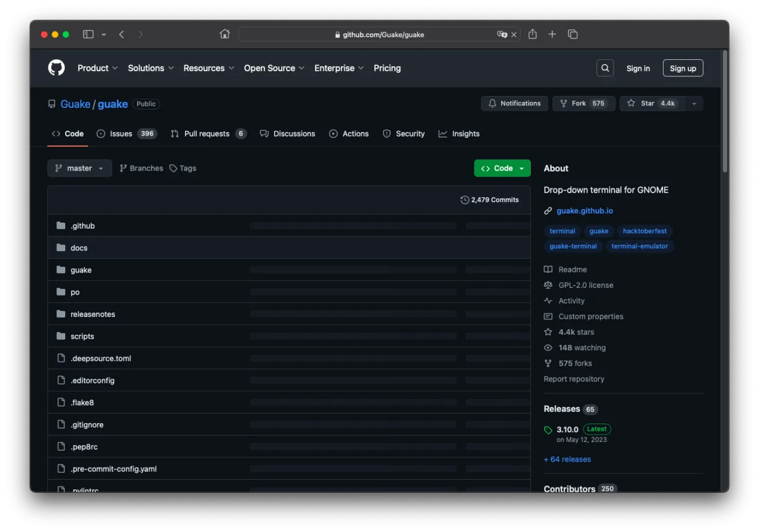Image resolution: width=759 pixels, height=532 pixels.
Task: Open the + 64 releases link
Action: (x=567, y=459)
